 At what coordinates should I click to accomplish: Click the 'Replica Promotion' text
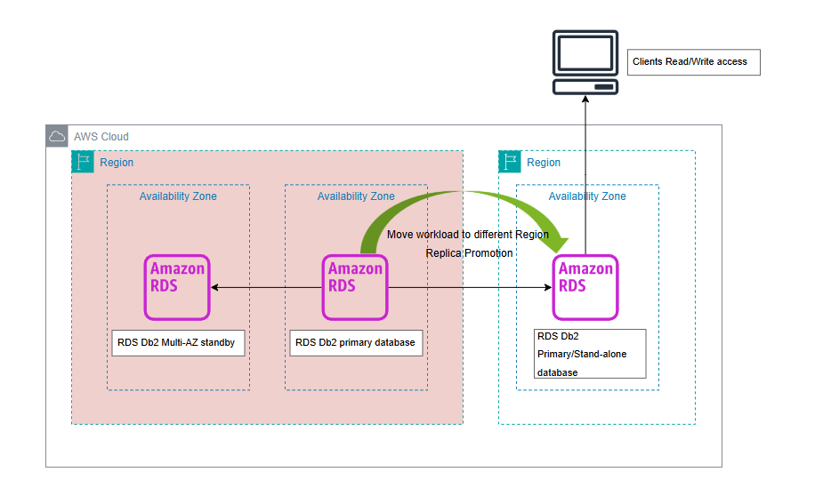point(469,253)
